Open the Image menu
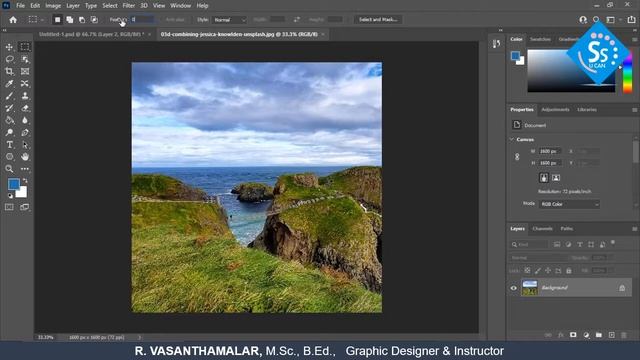 point(53,6)
